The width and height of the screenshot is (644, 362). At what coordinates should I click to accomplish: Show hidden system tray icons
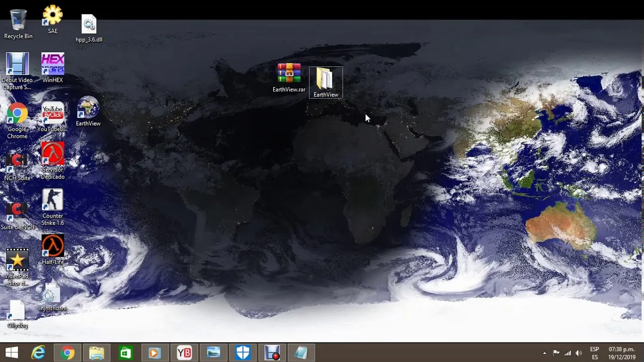click(544, 353)
